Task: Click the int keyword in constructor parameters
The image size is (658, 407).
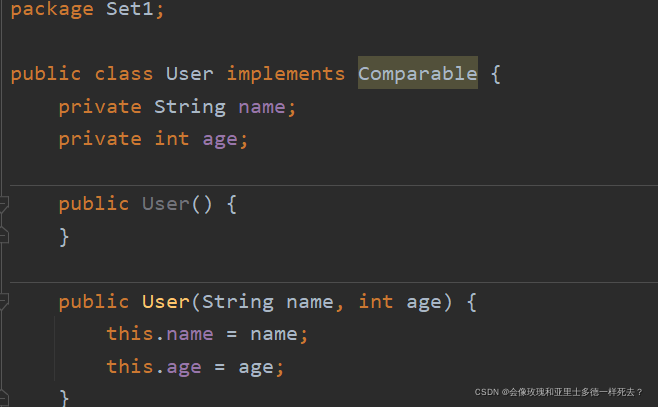Action: 376,302
